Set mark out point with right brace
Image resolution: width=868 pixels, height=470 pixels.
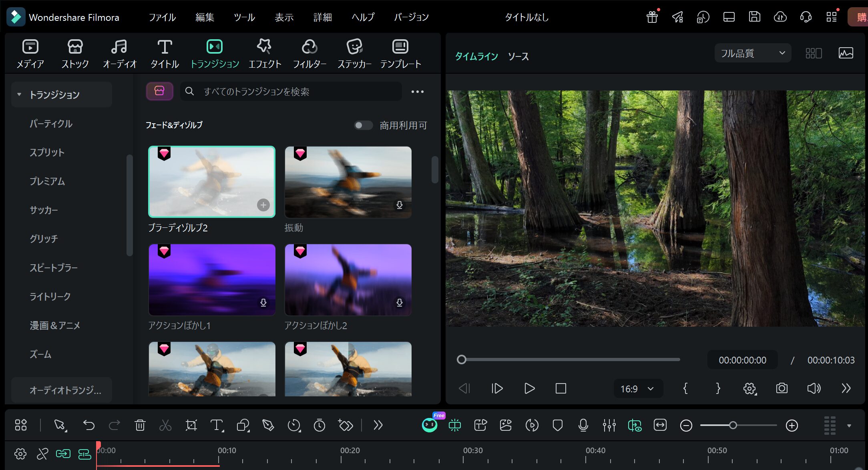click(718, 388)
